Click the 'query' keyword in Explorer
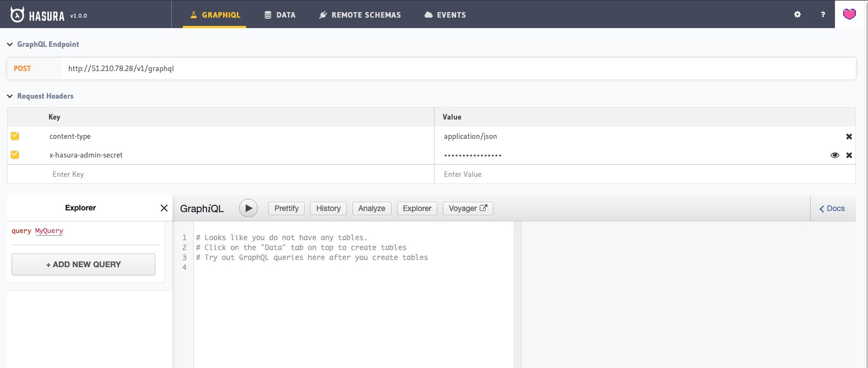The image size is (868, 368). [21, 231]
